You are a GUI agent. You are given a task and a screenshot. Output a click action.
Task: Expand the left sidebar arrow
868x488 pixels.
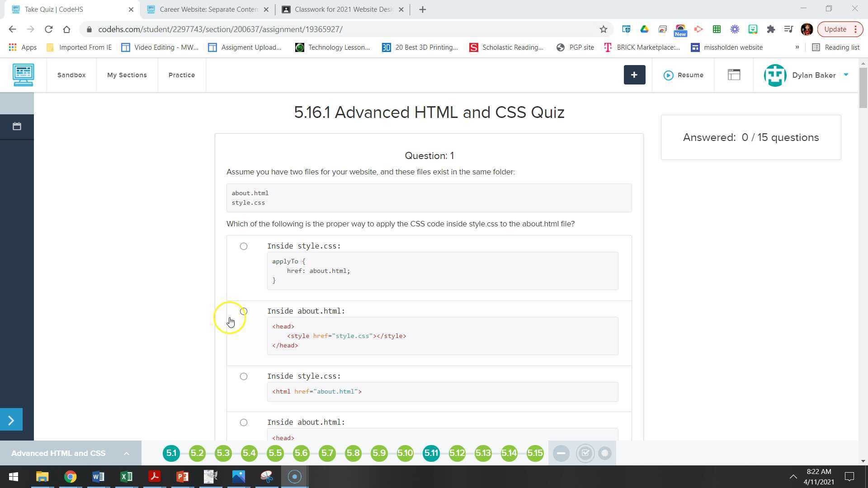[11, 419]
